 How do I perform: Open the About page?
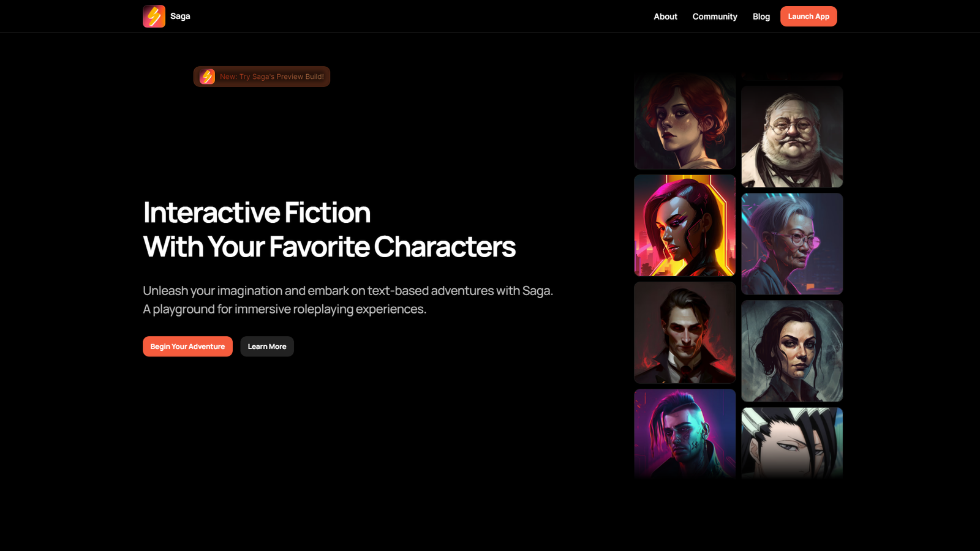665,17
